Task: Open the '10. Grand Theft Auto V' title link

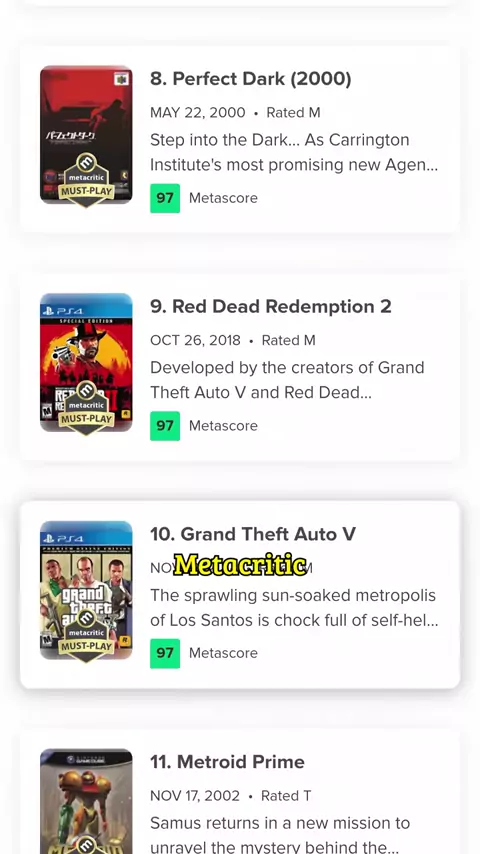Action: click(x=253, y=534)
